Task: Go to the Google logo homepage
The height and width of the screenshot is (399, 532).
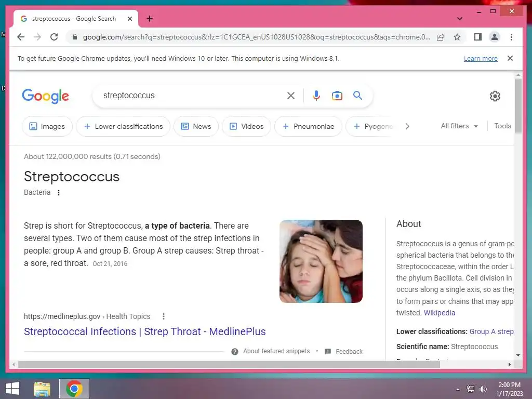Action: (x=46, y=96)
